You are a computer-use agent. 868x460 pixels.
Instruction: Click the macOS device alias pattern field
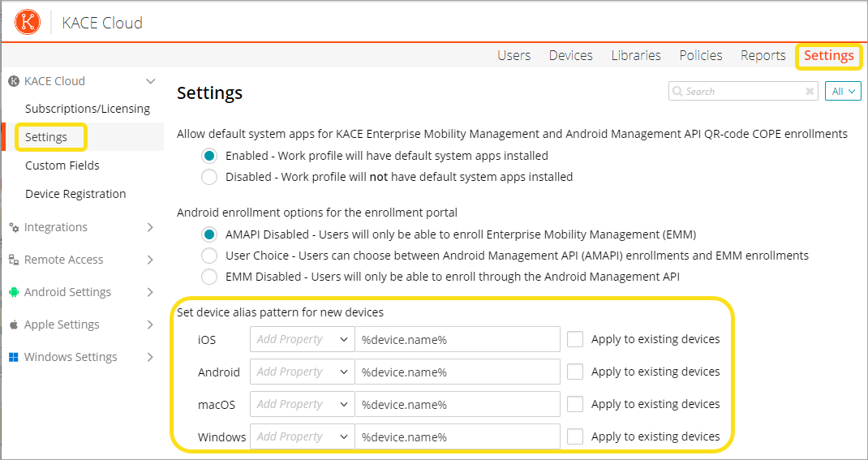tap(458, 404)
